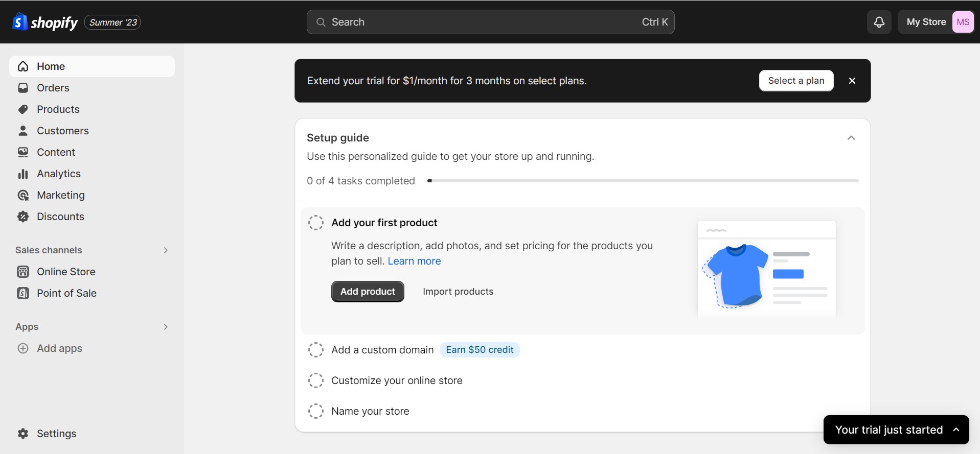Open the Analytics label

[x=59, y=174]
